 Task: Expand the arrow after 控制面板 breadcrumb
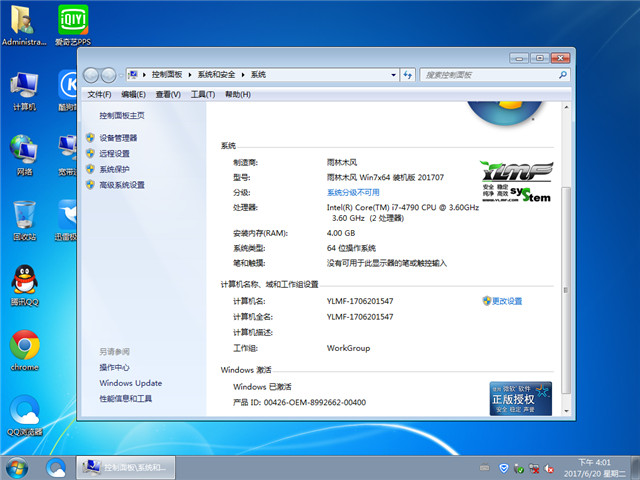(x=190, y=75)
